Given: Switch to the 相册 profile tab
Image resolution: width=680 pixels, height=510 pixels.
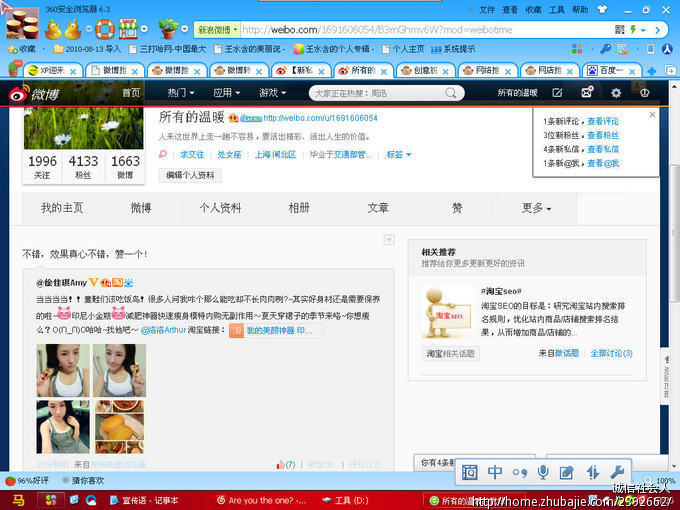Looking at the screenshot, I should click(x=299, y=208).
